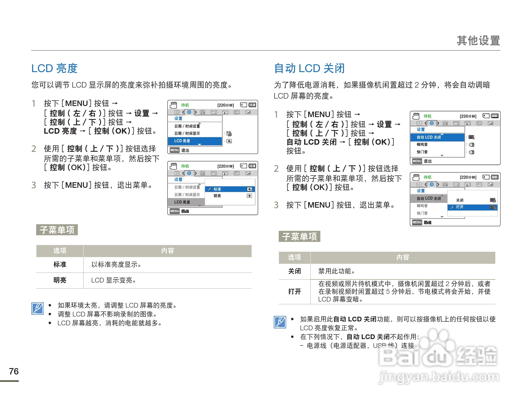
Task: Click exposure +/- icon in top-right camera screen
Action: pos(490,123)
